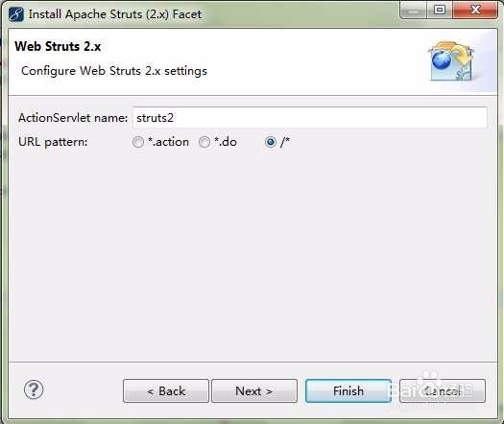Click the ActionServlet name label

click(x=73, y=118)
